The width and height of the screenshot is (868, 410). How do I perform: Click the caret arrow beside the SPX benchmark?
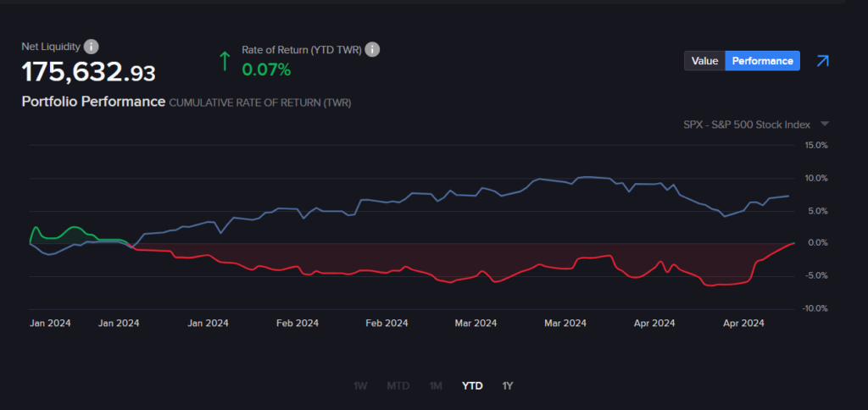[x=825, y=125]
